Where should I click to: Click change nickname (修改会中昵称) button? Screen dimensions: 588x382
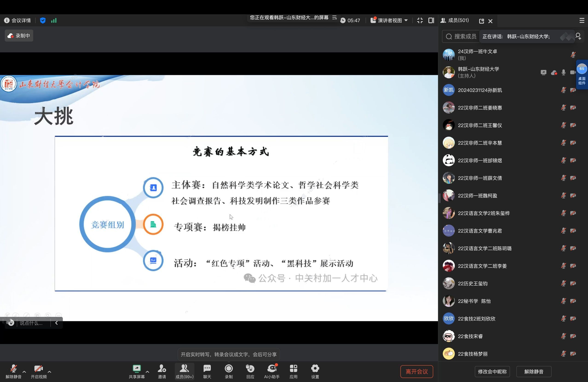pyautogui.click(x=492, y=371)
